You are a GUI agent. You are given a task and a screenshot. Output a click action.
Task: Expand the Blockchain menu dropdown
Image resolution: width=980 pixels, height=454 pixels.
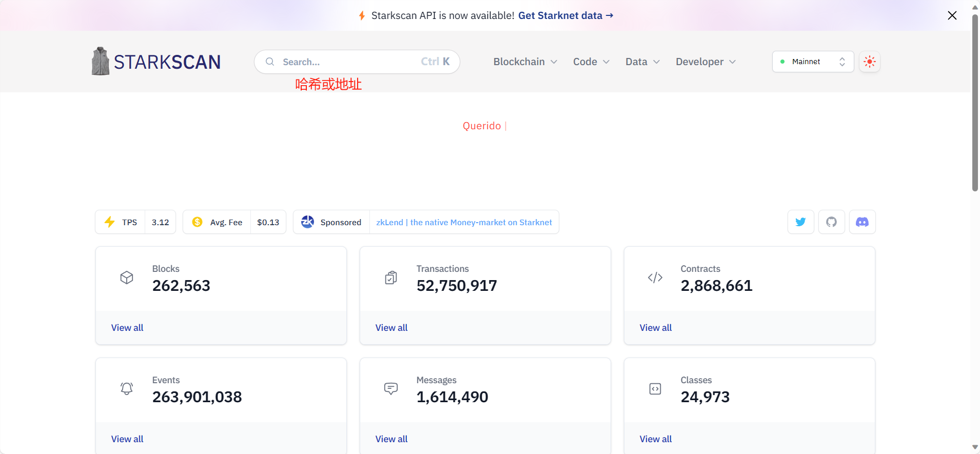pos(525,62)
